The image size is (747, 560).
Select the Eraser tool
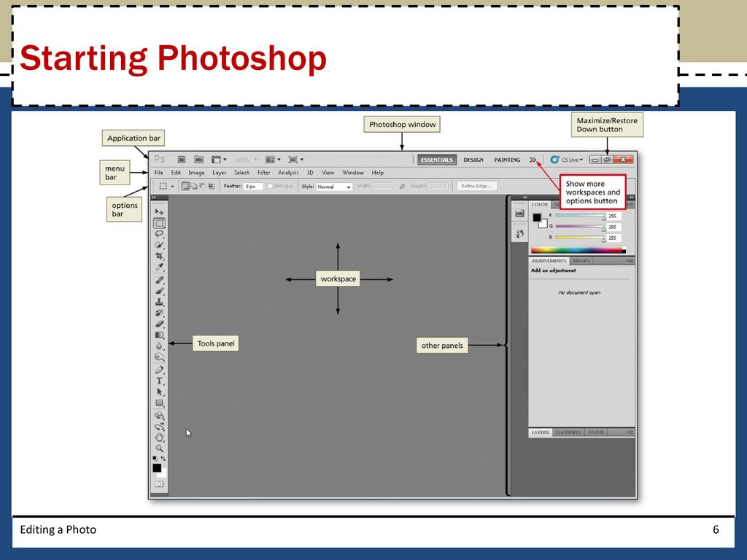[159, 324]
